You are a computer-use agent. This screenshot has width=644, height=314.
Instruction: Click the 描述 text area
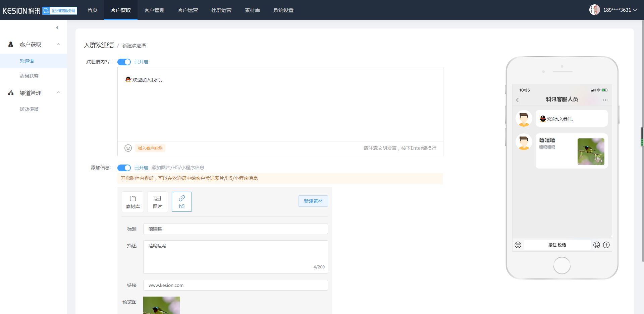235,257
